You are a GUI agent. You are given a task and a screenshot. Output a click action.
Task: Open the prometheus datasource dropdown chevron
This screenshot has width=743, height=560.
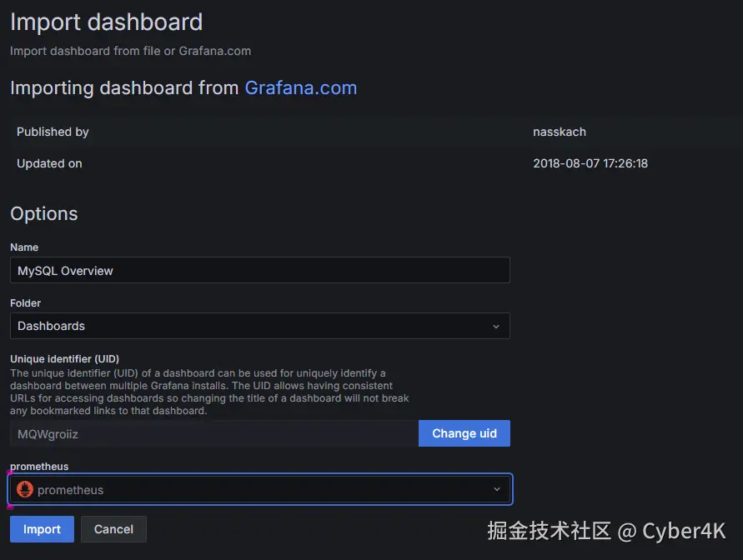point(497,489)
